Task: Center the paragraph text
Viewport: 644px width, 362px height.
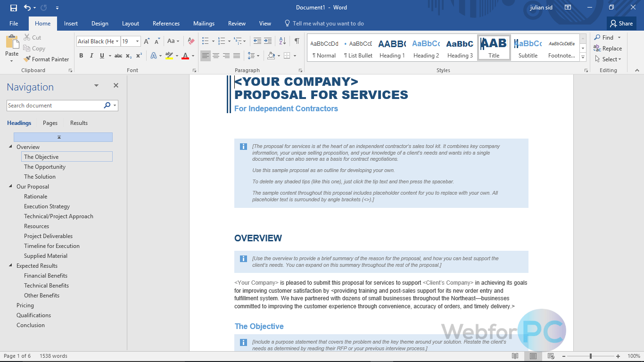Action: [x=216, y=56]
